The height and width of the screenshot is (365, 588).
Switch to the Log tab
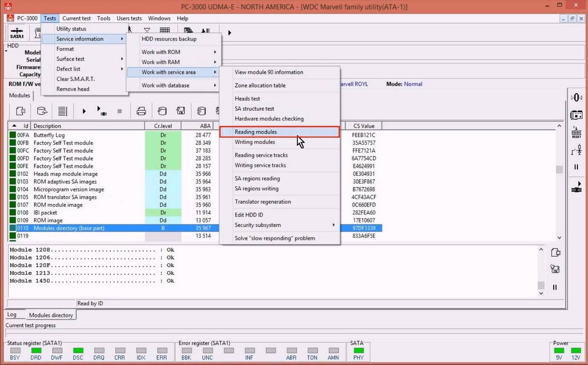[x=12, y=315]
